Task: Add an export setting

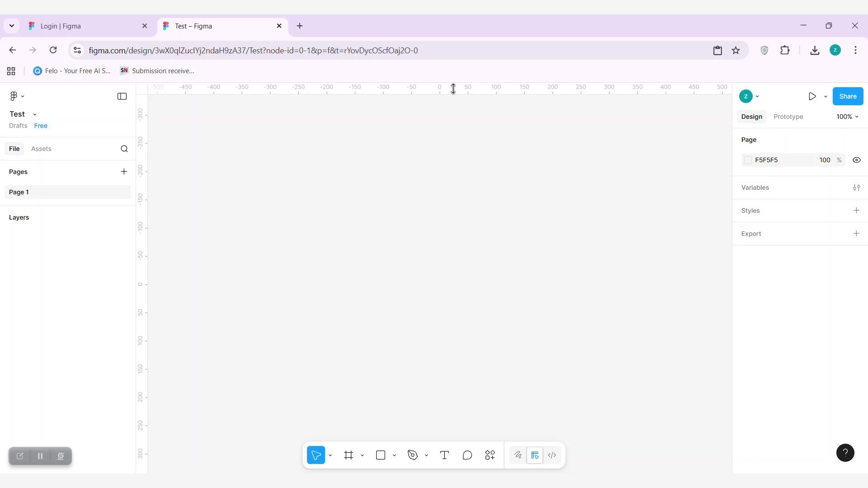Action: click(856, 234)
